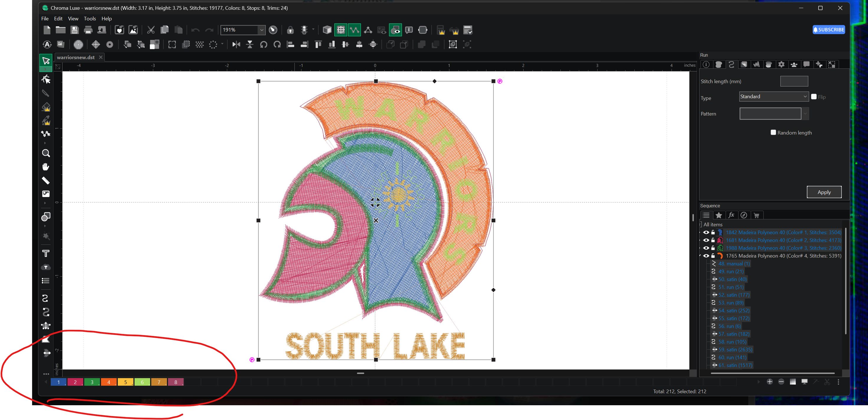The height and width of the screenshot is (420, 868).
Task: Click the New file icon
Action: [x=47, y=30]
